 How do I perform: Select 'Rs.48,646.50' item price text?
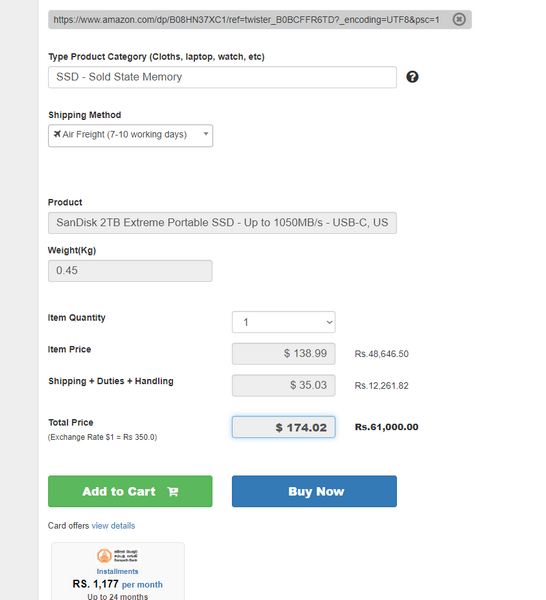pos(381,354)
